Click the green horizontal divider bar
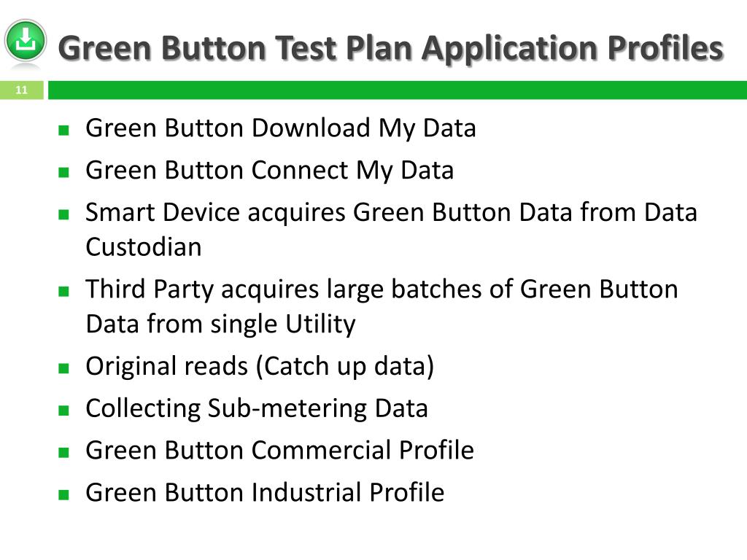Viewport: 747px width, 560px height. click(x=398, y=90)
